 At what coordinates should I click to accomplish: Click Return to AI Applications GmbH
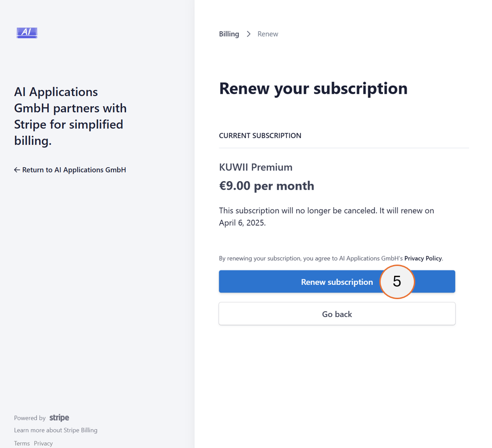[74, 170]
